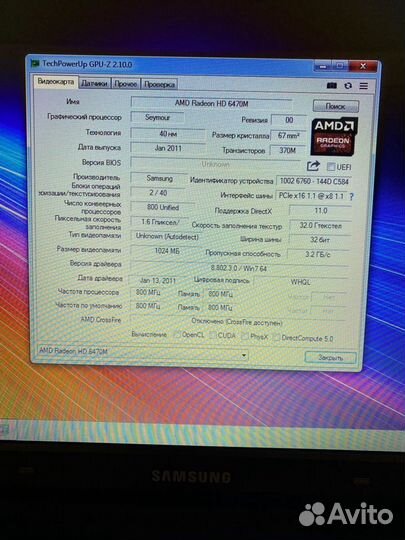Image resolution: width=405 pixels, height=540 pixels.
Task: Minimize the GPU-Z window
Action: pyautogui.click(x=323, y=66)
